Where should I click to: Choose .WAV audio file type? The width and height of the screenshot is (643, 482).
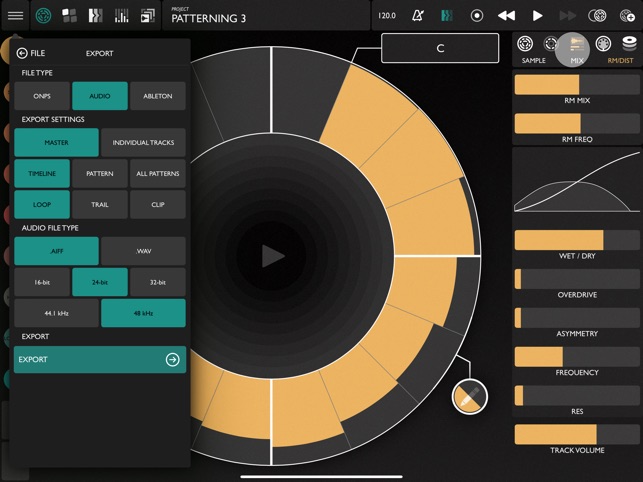143,251
